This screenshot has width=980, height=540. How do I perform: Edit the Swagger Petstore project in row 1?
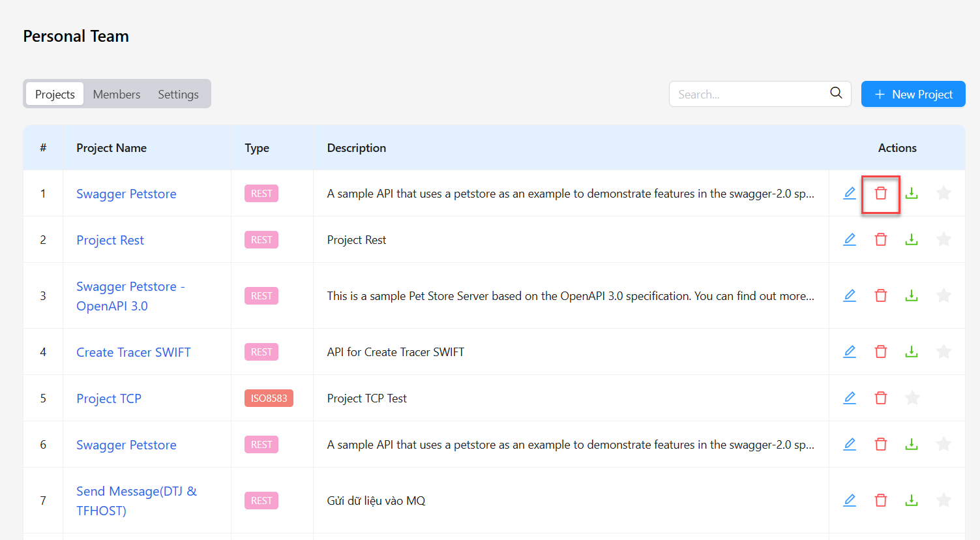click(x=850, y=193)
